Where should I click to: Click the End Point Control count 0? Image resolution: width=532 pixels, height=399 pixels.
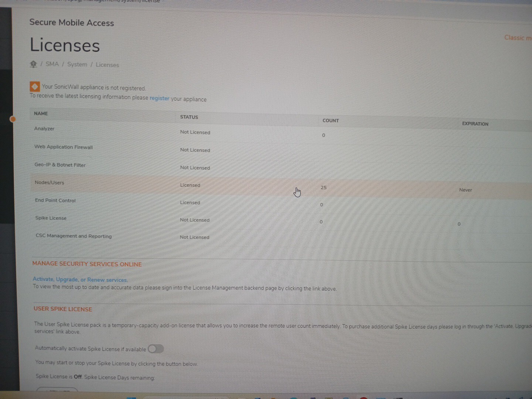pos(321,205)
